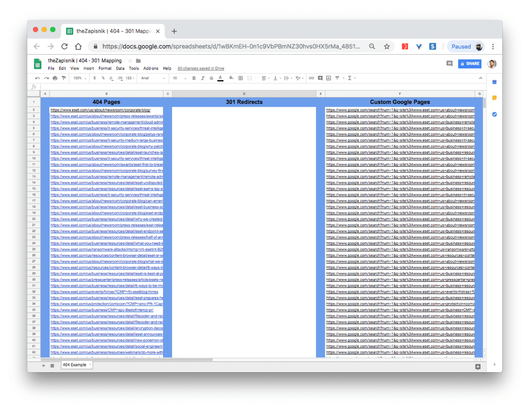Open the Data menu

120,68
